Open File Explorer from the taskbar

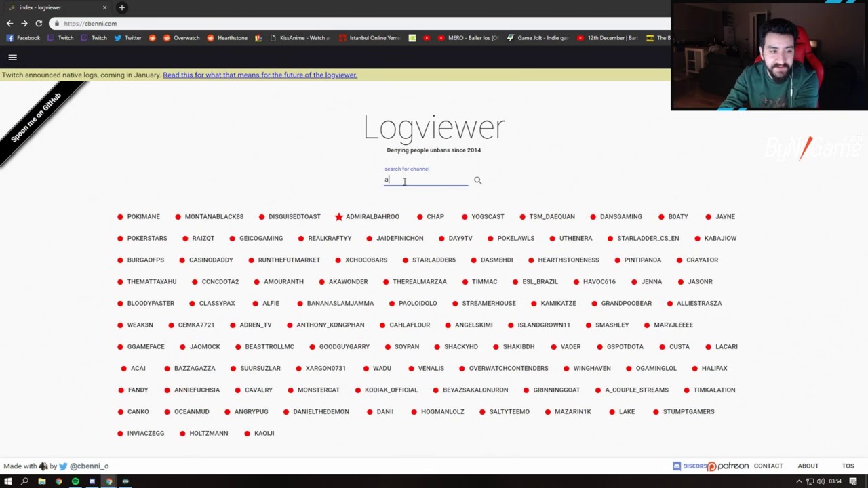point(41,481)
